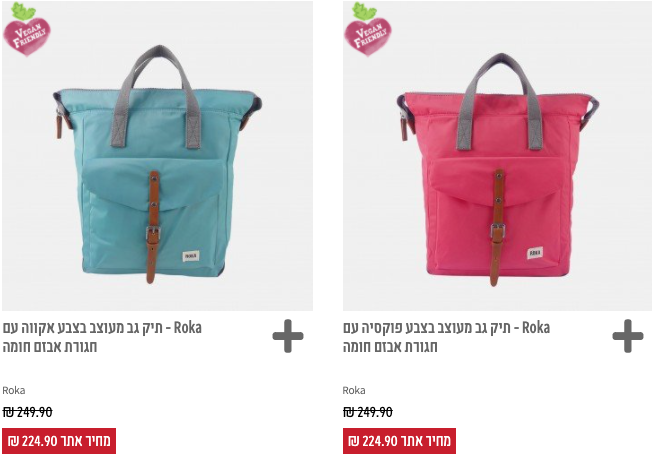Click the Roka brand link under fuchsia bag
This screenshot has width=652, height=472.
pos(354,390)
